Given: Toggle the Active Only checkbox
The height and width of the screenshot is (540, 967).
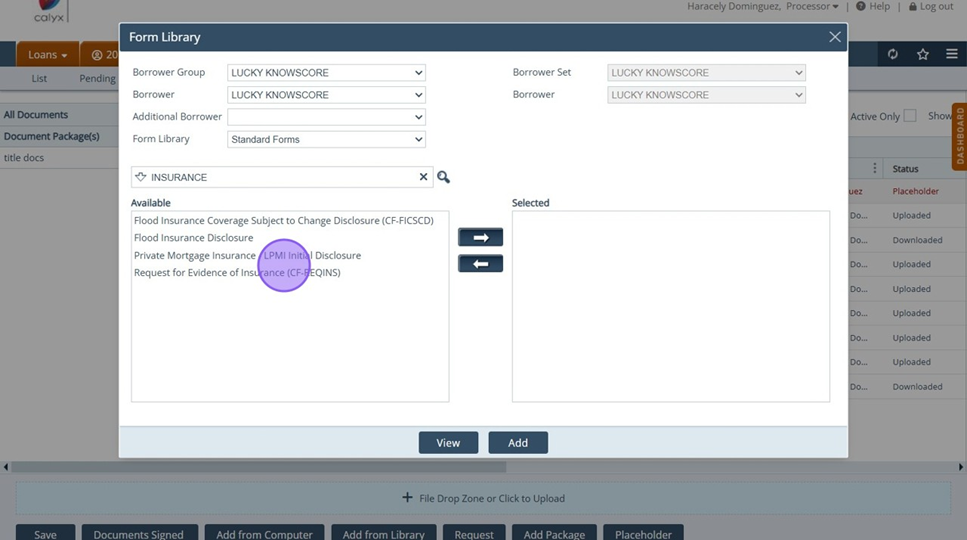Looking at the screenshot, I should [910, 116].
